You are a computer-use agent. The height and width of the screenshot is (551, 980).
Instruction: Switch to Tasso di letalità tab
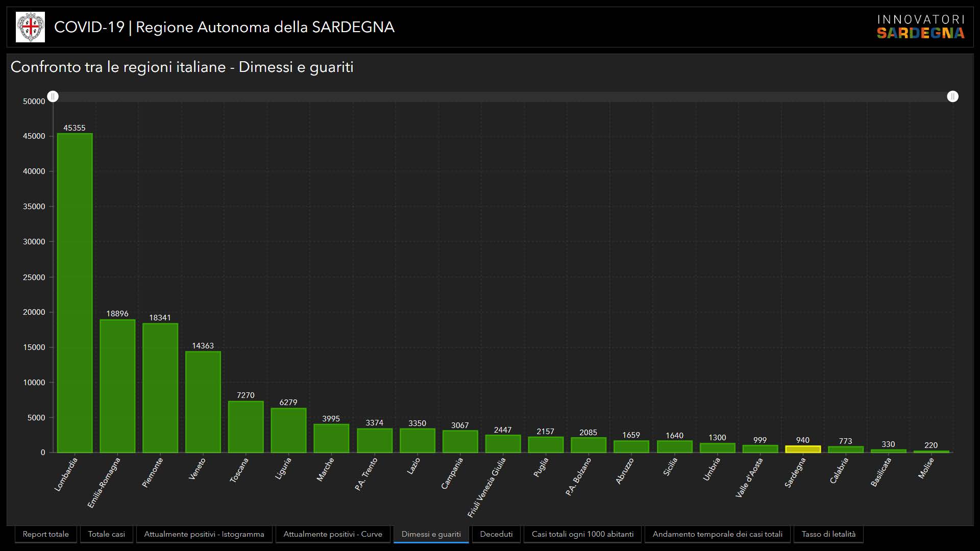(x=828, y=534)
